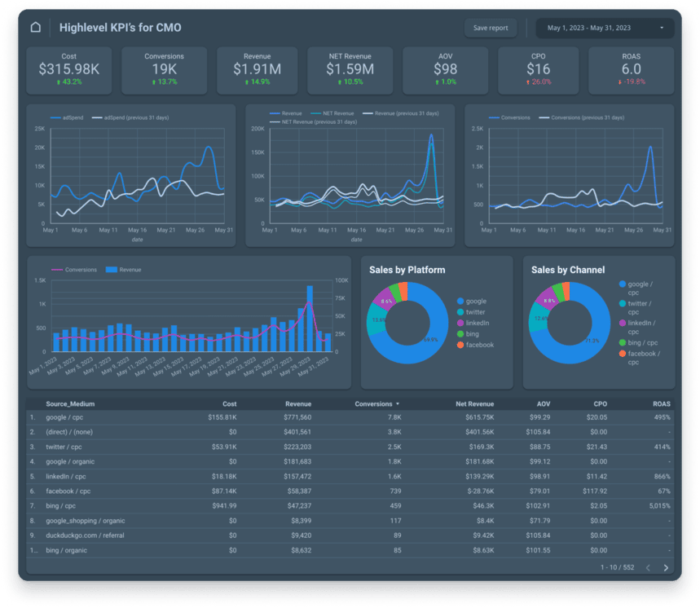Click the Save report button
This screenshot has height=608, width=700.
click(x=490, y=27)
